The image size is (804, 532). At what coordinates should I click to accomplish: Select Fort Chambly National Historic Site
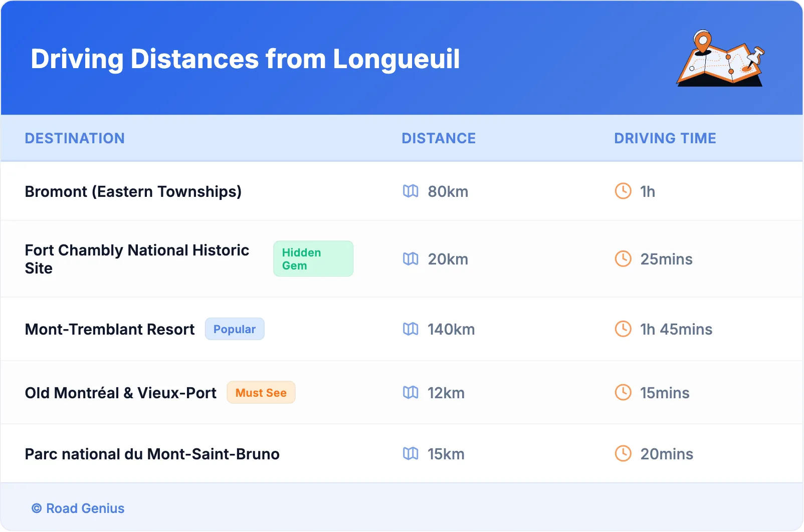pyautogui.click(x=137, y=259)
